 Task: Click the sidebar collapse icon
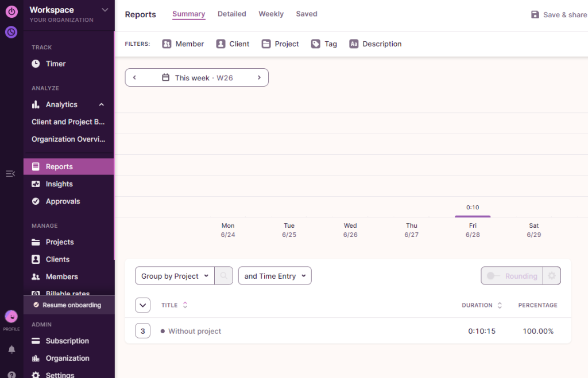10,173
